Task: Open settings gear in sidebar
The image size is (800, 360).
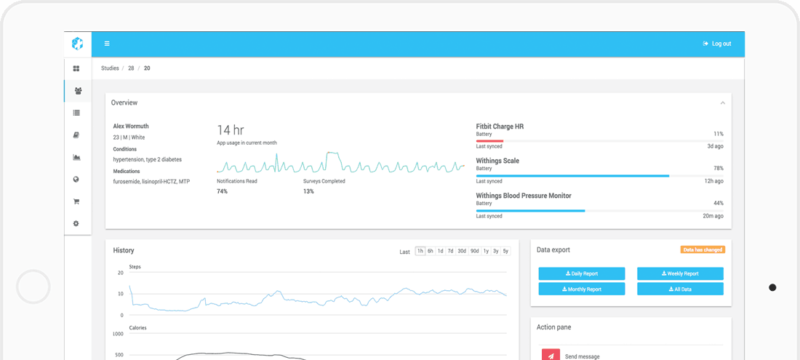Action: coord(77,223)
